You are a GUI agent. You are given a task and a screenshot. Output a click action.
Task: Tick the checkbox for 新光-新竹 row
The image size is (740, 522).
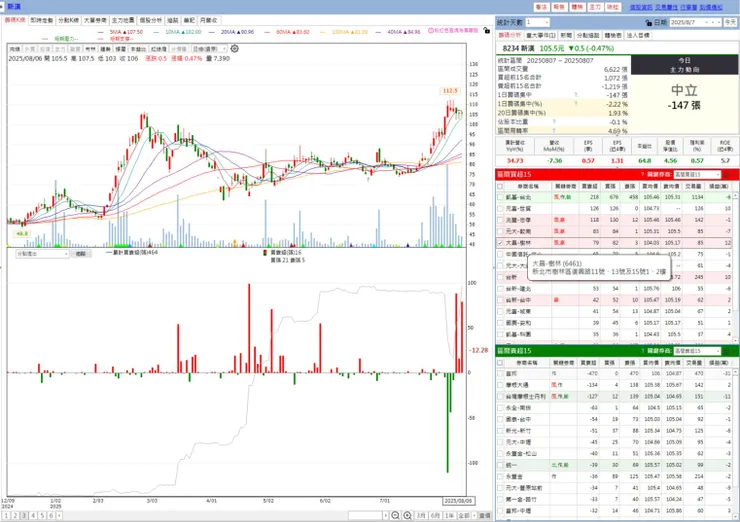[x=500, y=431]
